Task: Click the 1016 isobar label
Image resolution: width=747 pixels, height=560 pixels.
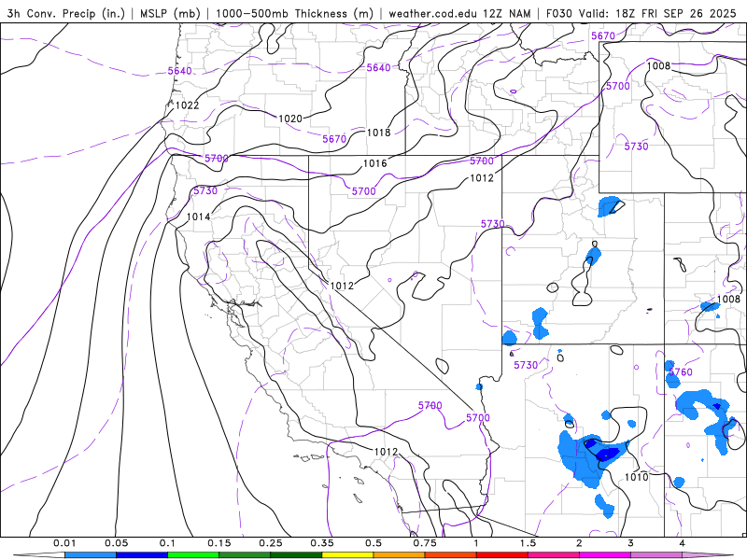Action: tap(375, 163)
